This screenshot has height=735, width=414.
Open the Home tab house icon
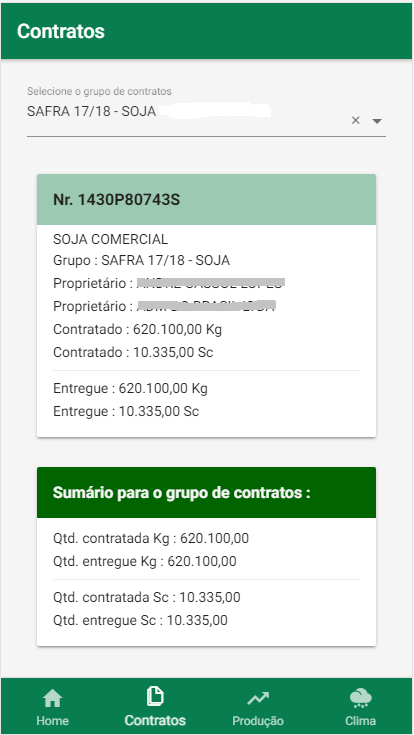coord(53,699)
